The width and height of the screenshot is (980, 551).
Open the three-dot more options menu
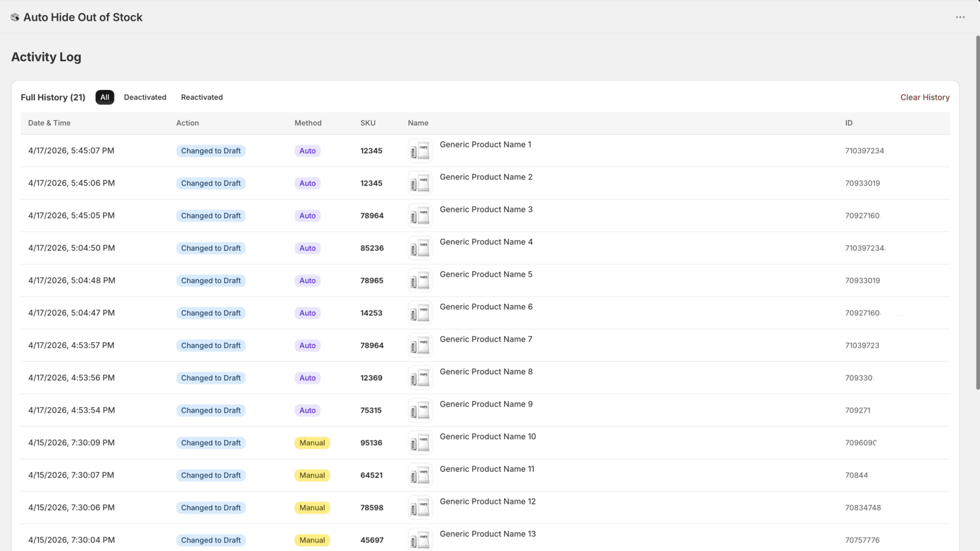click(x=960, y=17)
